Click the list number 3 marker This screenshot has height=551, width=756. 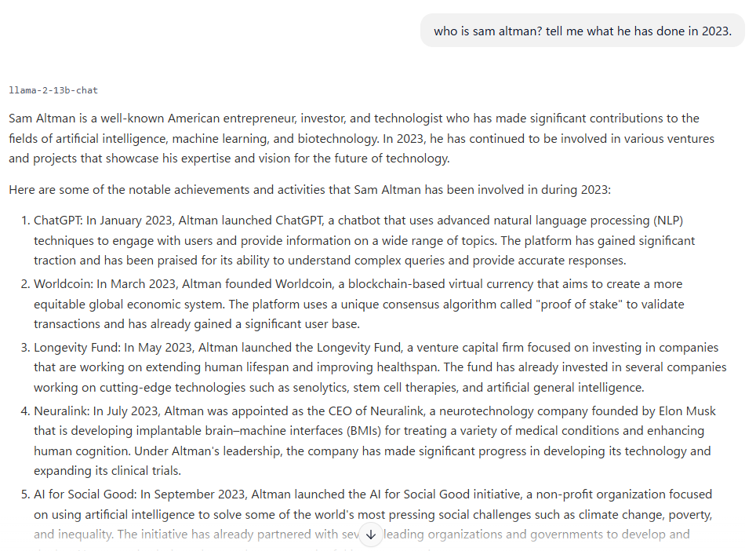pos(24,347)
